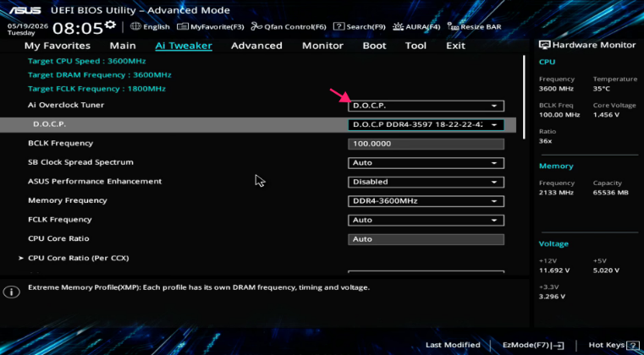This screenshot has height=355, width=644.
Task: Select the CPU Core Ratio label
Action: 58,238
